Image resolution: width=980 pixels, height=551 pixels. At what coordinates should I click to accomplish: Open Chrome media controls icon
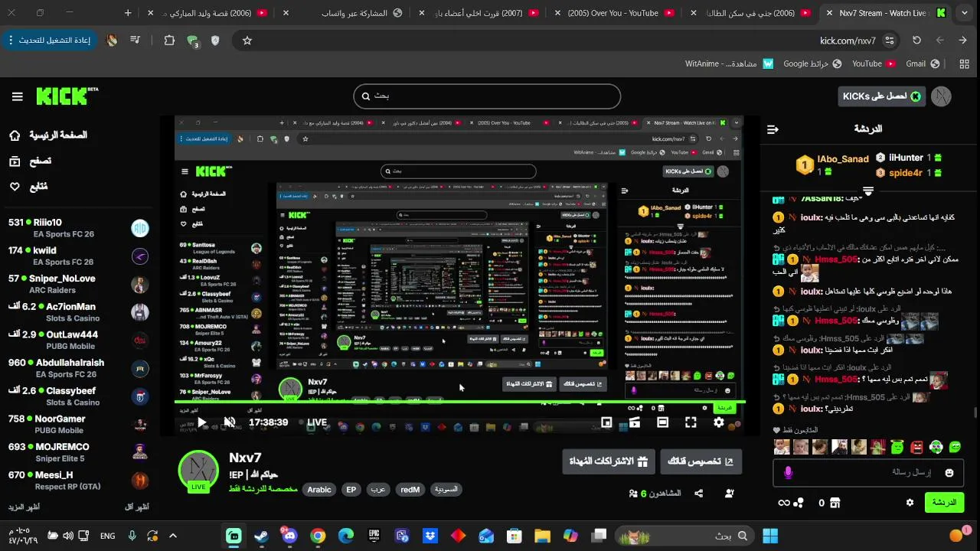click(136, 41)
